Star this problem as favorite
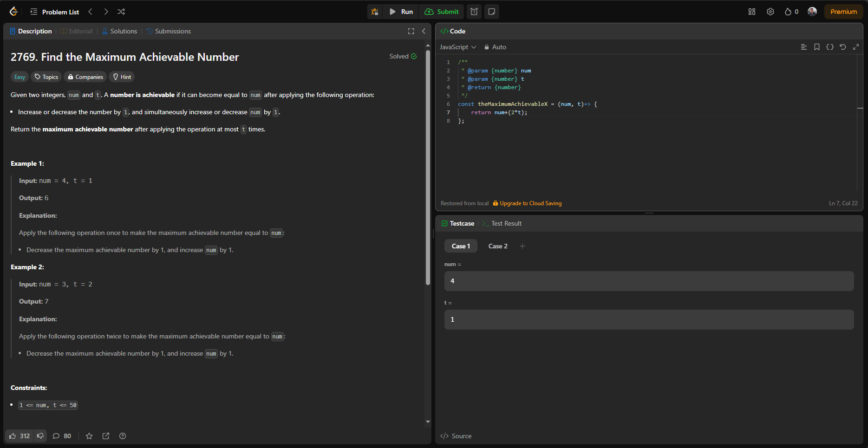The height and width of the screenshot is (448, 868). click(x=89, y=436)
